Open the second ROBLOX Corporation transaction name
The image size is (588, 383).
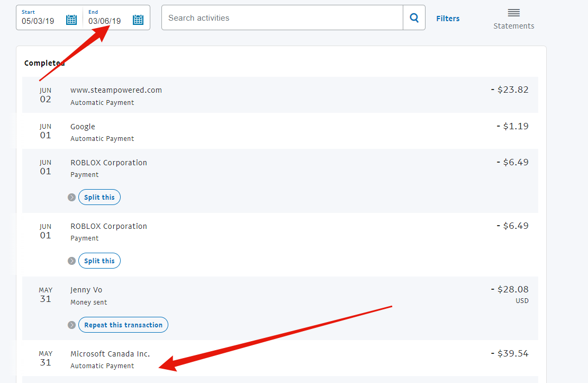tap(108, 226)
